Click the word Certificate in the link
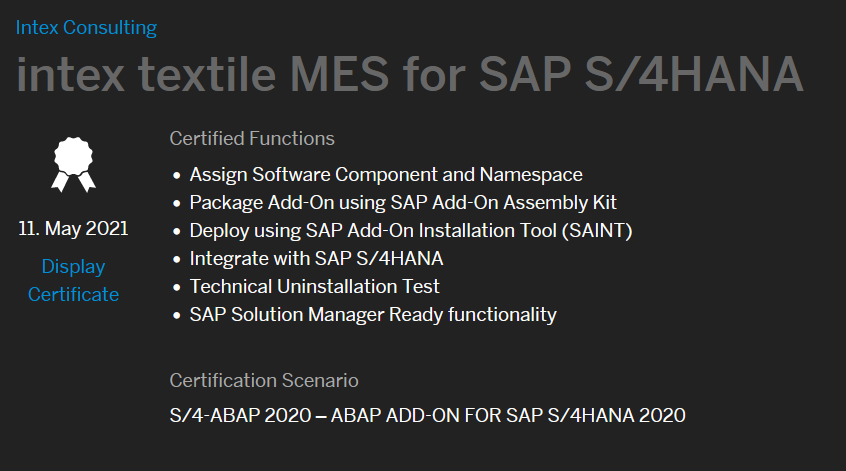The image size is (846, 471). point(73,295)
